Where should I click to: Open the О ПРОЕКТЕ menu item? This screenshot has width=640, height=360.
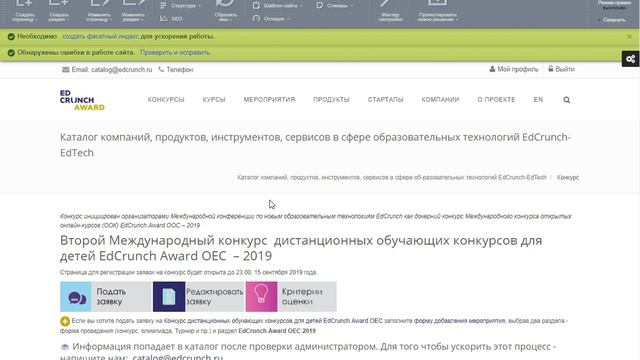click(496, 100)
